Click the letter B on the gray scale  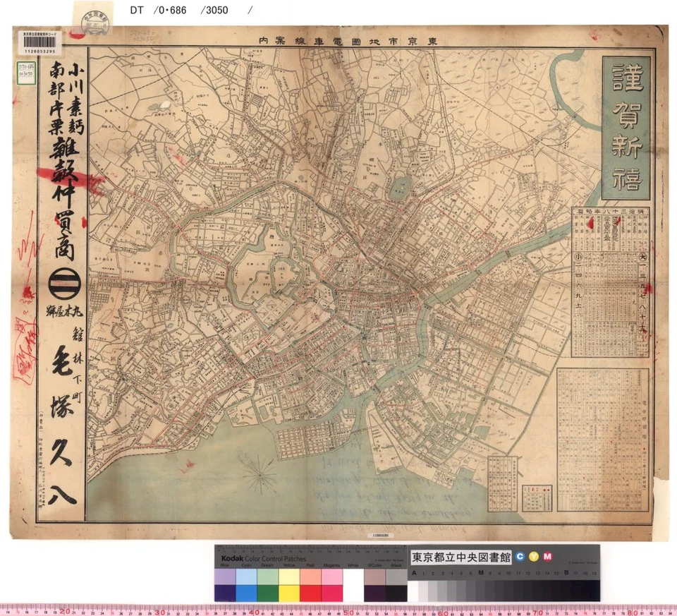(566, 573)
